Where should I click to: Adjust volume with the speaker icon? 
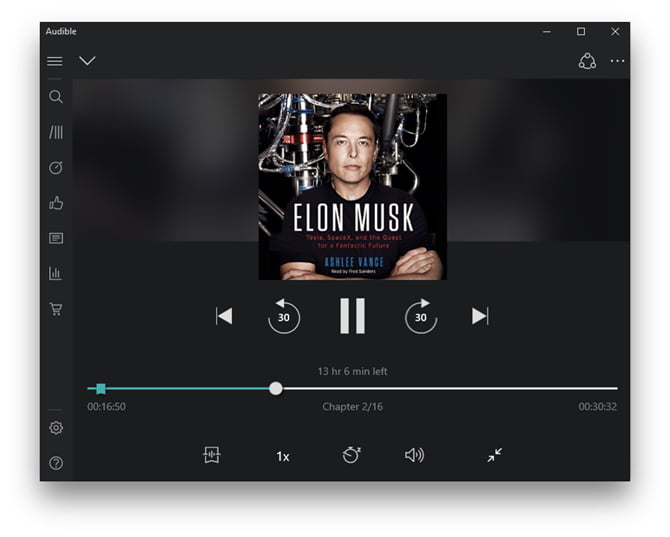pyautogui.click(x=414, y=455)
